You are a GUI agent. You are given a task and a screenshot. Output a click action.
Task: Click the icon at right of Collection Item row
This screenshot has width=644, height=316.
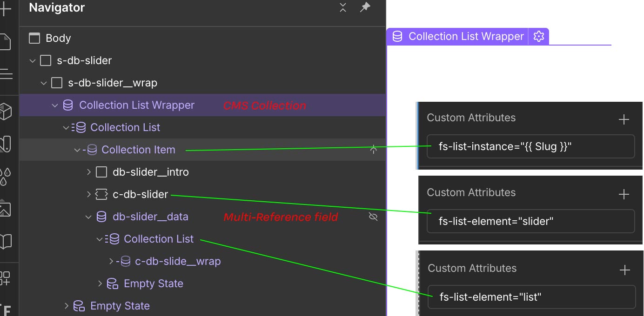(373, 150)
